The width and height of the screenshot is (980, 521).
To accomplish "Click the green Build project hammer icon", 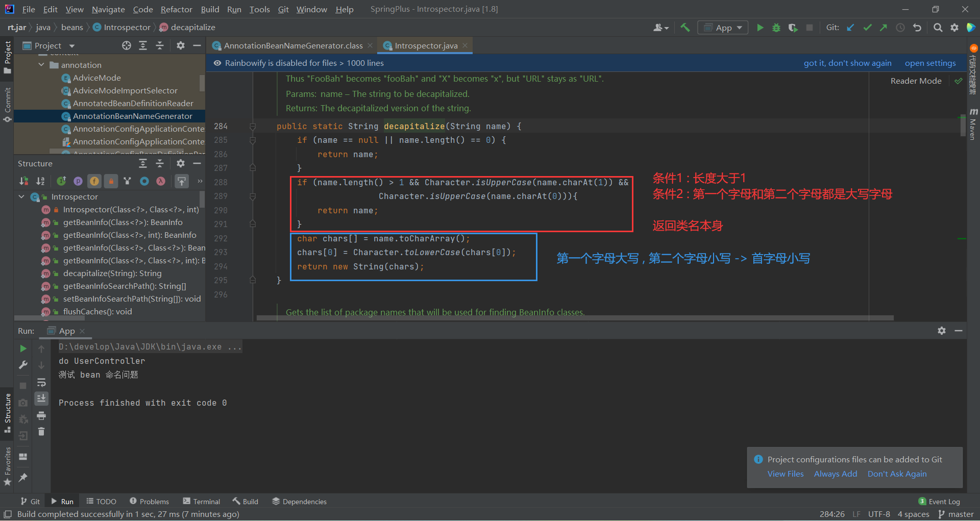I will pos(685,28).
